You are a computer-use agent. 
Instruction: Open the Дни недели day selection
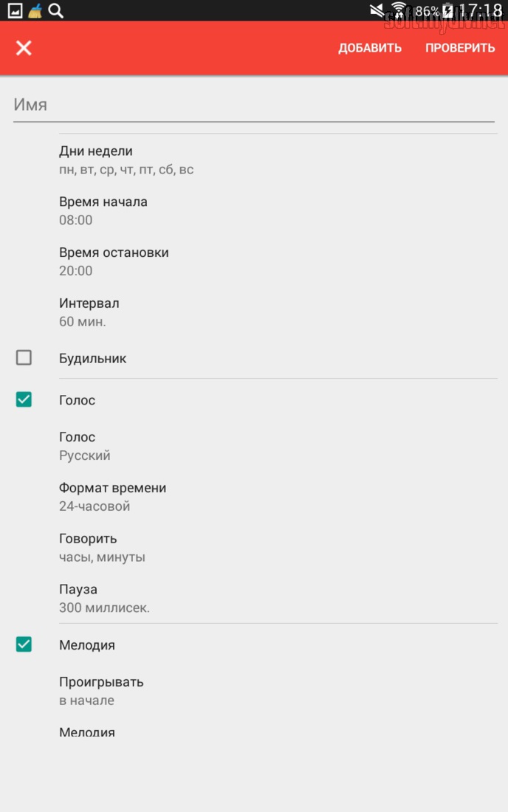click(x=254, y=160)
